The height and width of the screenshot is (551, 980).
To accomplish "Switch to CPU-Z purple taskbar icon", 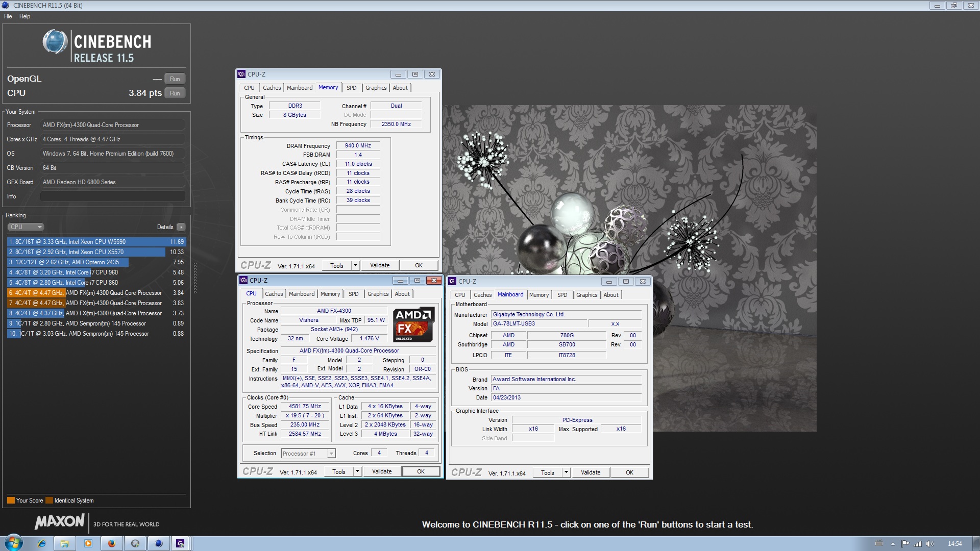I will (180, 543).
